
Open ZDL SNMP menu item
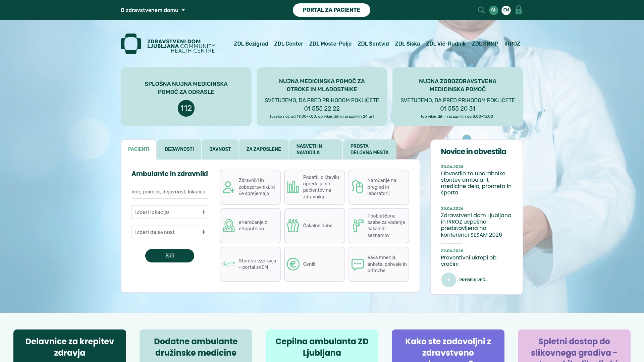point(485,44)
